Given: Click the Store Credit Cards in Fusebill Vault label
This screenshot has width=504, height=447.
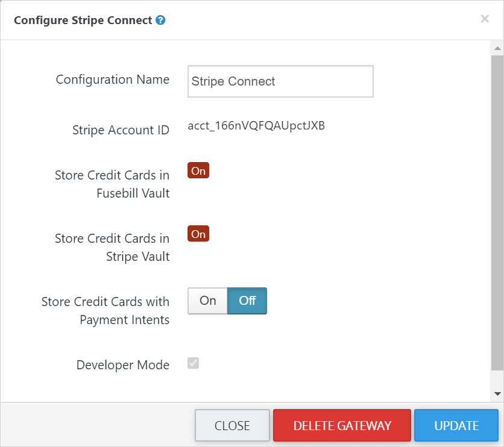Looking at the screenshot, I should click(112, 184).
